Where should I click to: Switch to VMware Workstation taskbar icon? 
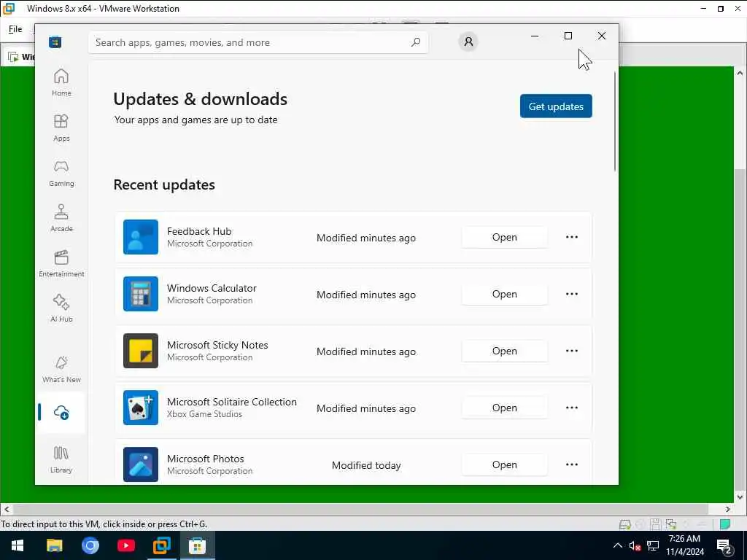(x=161, y=545)
